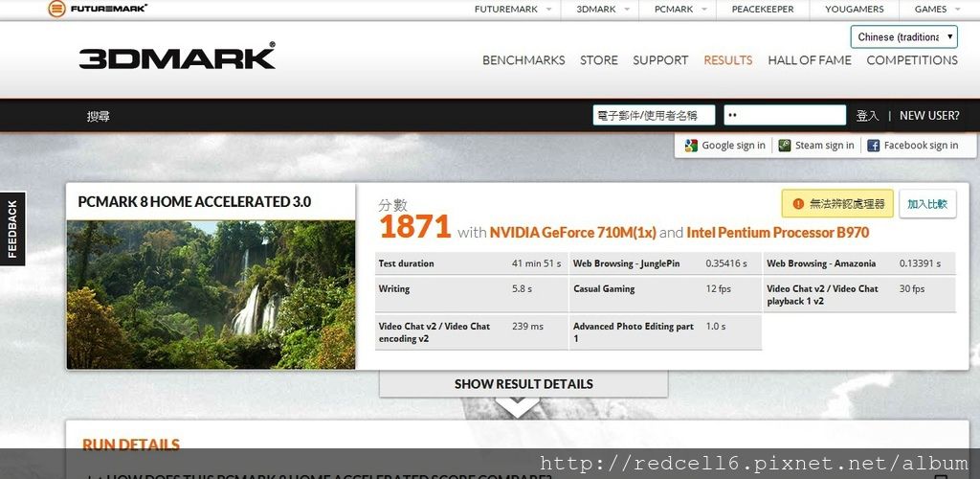Click the 搜尋 search link
This screenshot has height=479, width=980.
point(99,116)
